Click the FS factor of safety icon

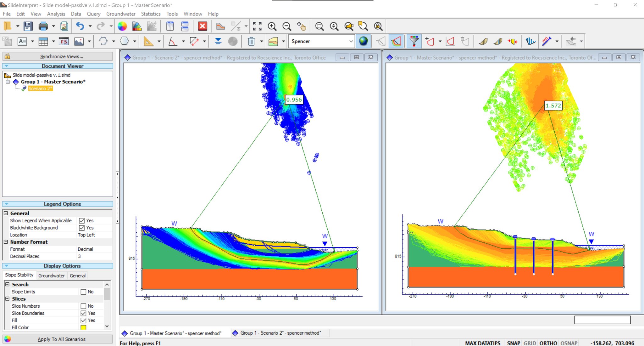64,41
